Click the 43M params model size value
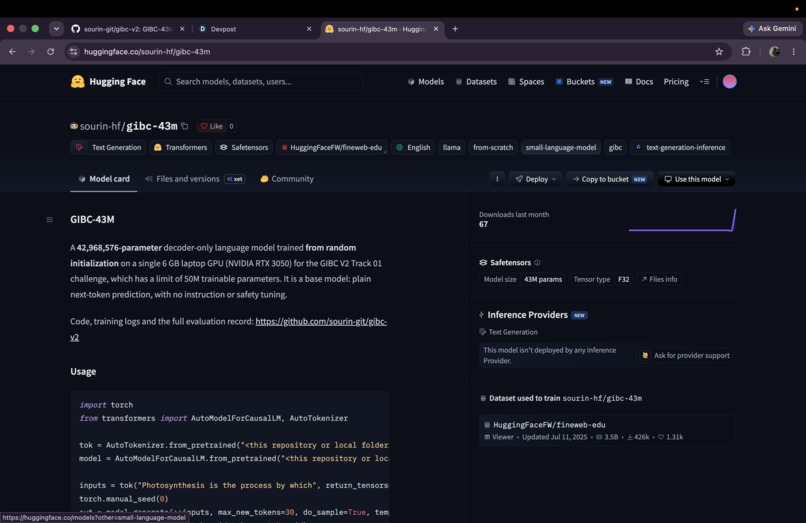Viewport: 806px width, 523px height. [x=543, y=279]
